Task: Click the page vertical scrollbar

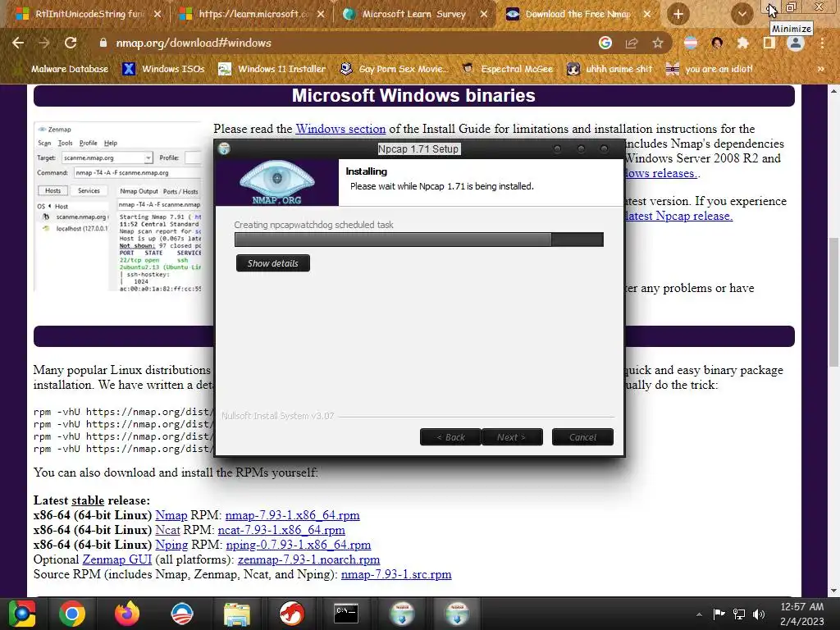Action: coord(833,302)
